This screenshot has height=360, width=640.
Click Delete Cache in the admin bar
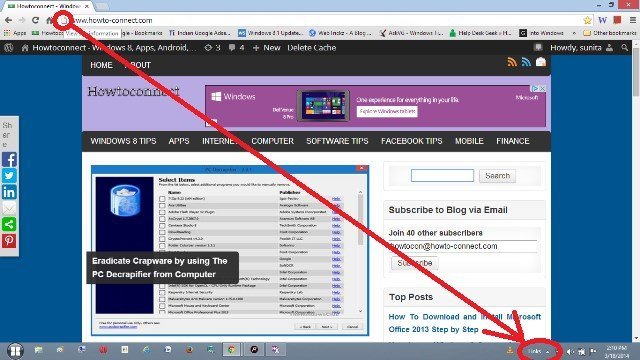click(x=311, y=48)
